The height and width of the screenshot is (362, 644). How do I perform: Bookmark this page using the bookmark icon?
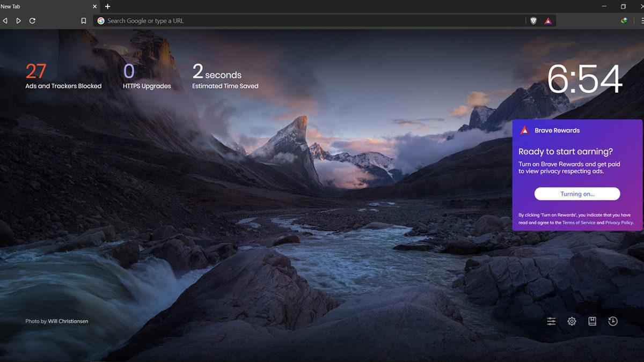83,21
